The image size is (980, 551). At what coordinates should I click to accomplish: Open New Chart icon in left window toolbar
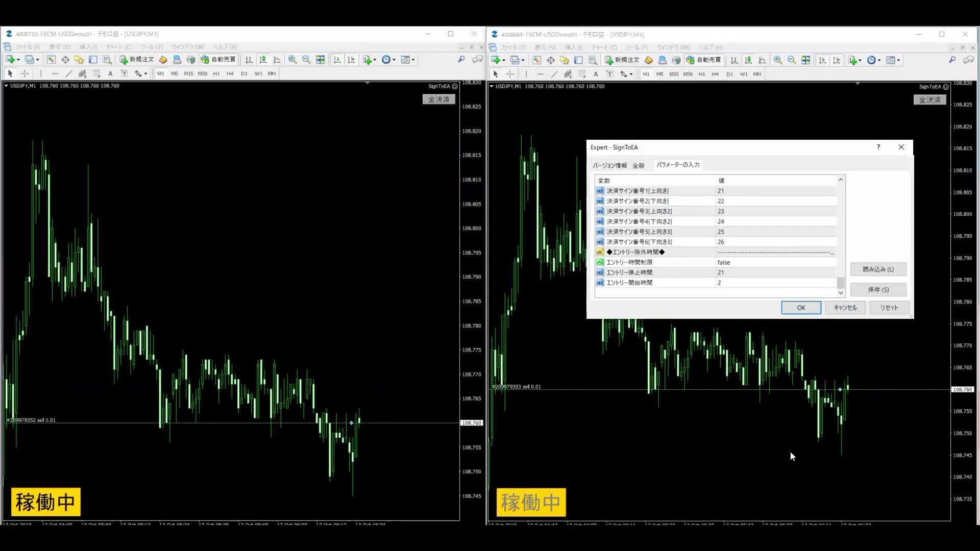click(x=10, y=60)
